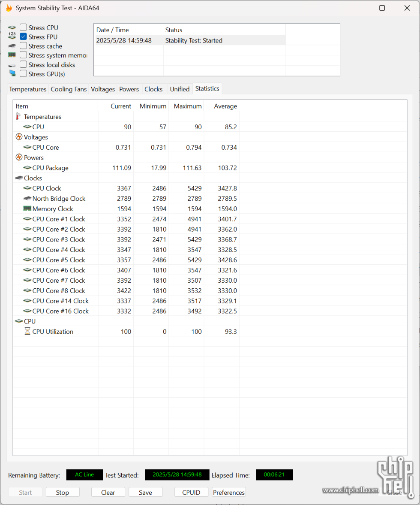This screenshot has width=420, height=505.
Task: Click the CPU Clock row icon
Action: coord(27,188)
